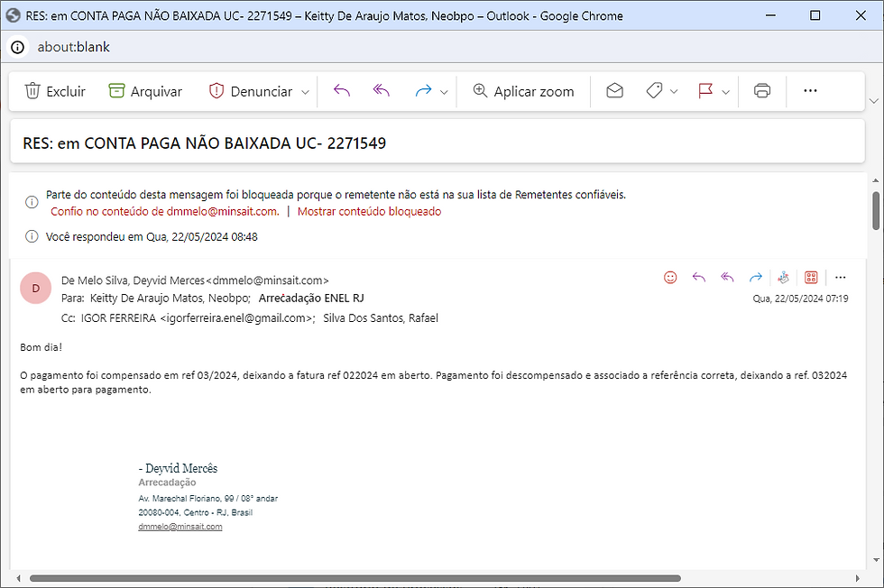Click the toolbar Reply arrow icon
The width and height of the screenshot is (884, 588).
[x=342, y=91]
